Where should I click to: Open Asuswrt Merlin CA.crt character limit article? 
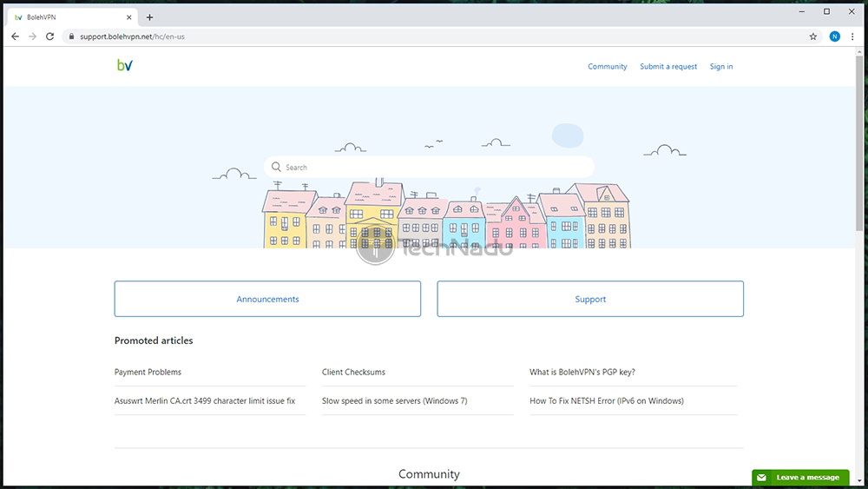(205, 401)
